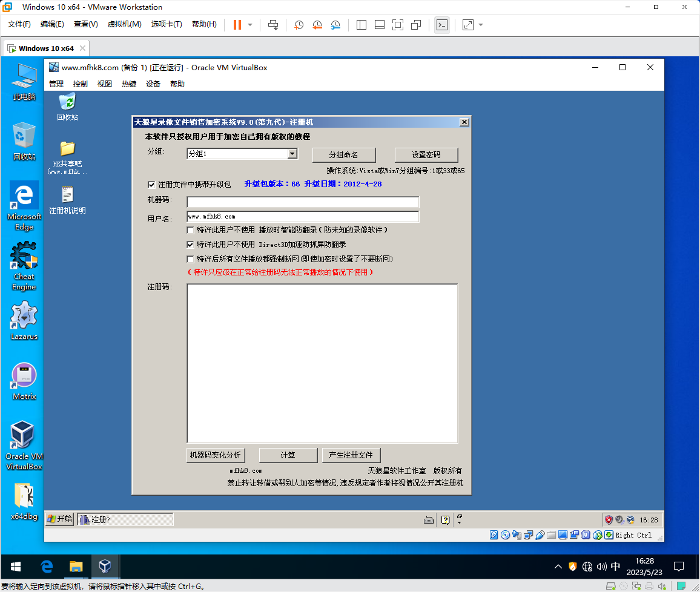Click the VirtualBox audio indicator icon
The width and height of the screenshot is (700, 592).
coord(517,535)
